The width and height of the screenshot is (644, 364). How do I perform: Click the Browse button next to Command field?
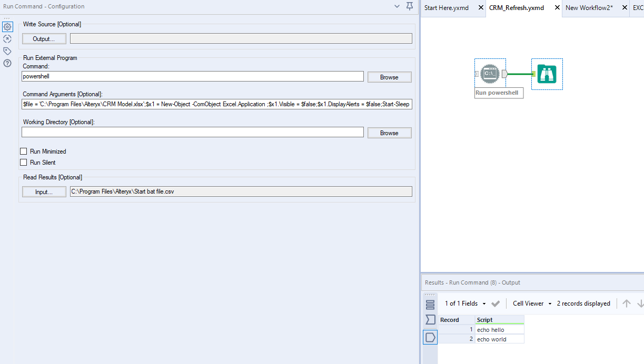(389, 77)
